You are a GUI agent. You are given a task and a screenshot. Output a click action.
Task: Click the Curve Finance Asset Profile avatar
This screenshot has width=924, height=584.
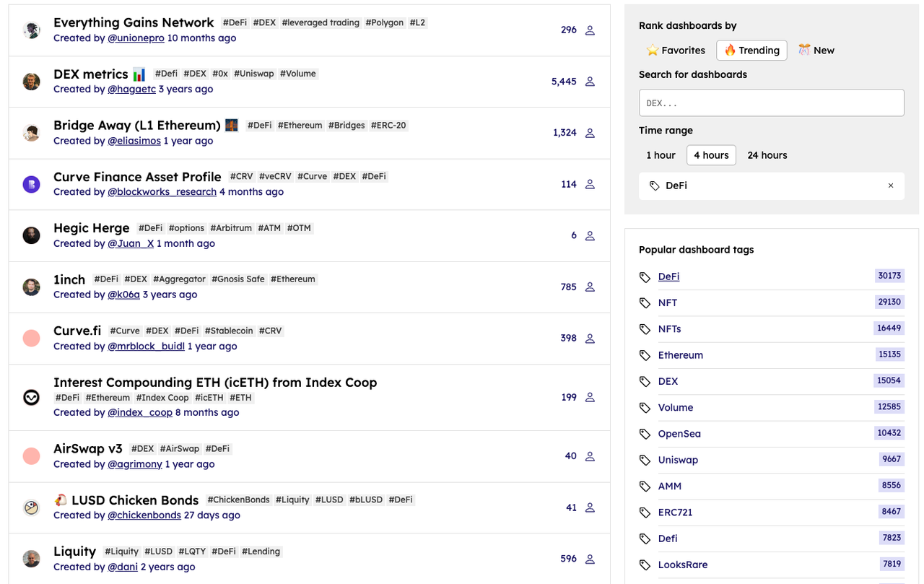pyautogui.click(x=31, y=184)
